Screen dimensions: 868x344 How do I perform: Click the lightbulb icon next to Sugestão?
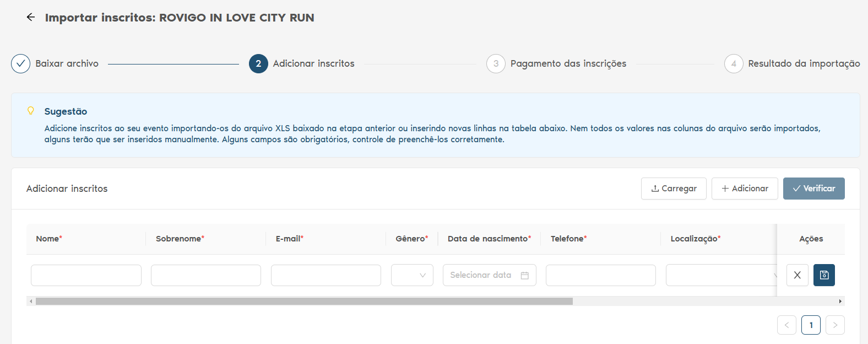31,111
